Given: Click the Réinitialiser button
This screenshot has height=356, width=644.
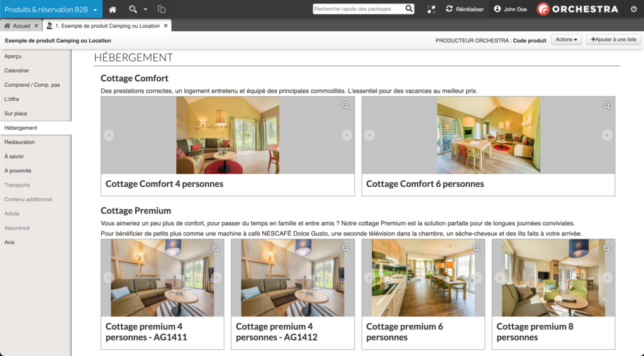Looking at the screenshot, I should click(x=465, y=9).
